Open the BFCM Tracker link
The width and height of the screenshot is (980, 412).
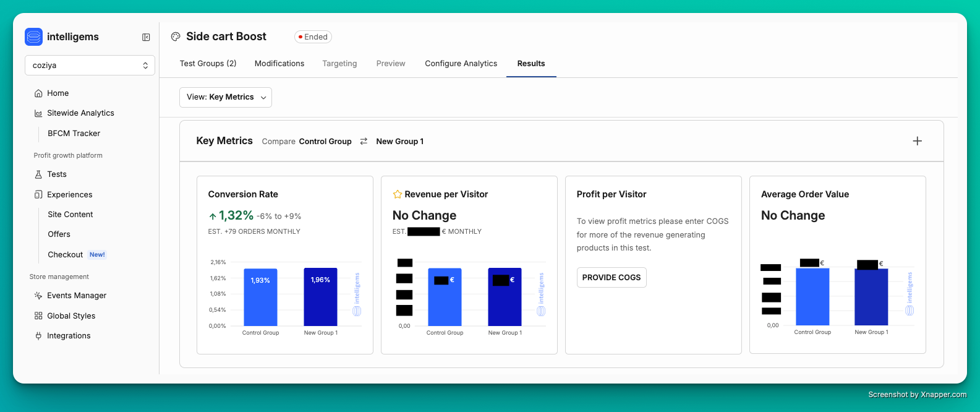tap(74, 134)
